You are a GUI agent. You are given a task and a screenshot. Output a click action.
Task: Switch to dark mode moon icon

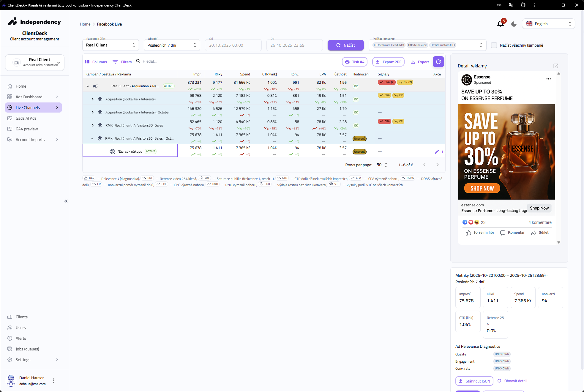click(514, 24)
